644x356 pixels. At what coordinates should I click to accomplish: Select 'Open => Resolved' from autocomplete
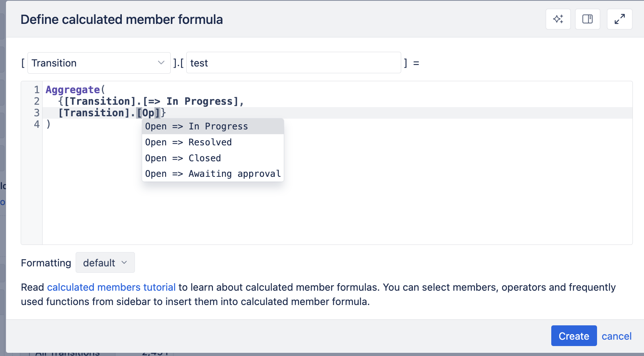(188, 142)
